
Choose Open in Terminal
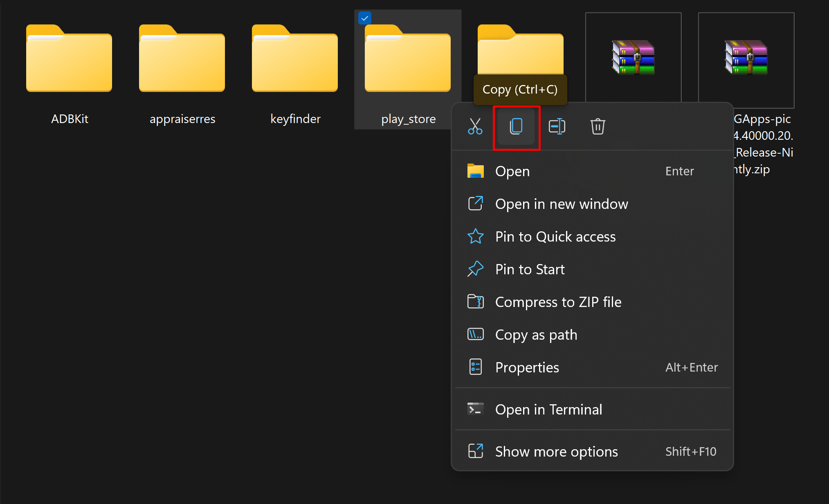548,410
